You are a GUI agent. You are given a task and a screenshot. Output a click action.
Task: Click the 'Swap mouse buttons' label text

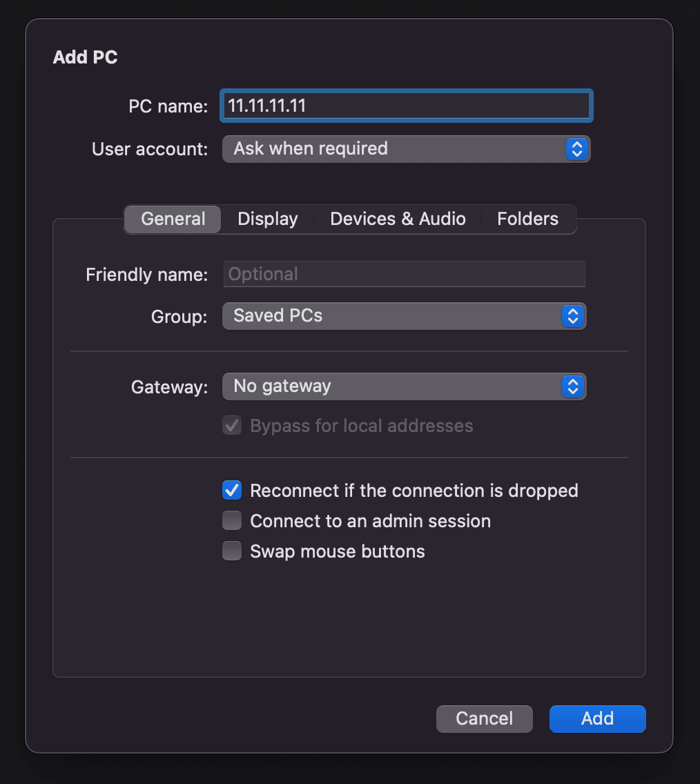pyautogui.click(x=338, y=551)
